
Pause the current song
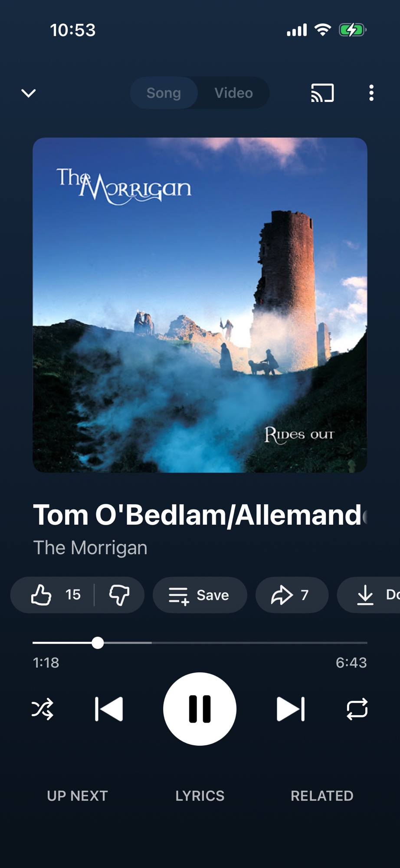coord(200,709)
